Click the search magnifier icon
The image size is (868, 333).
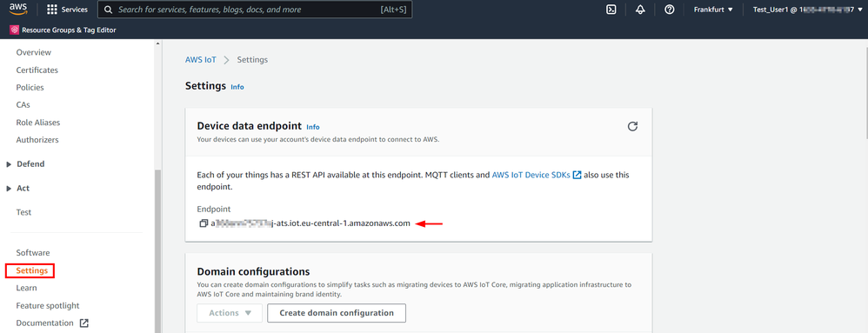(108, 10)
